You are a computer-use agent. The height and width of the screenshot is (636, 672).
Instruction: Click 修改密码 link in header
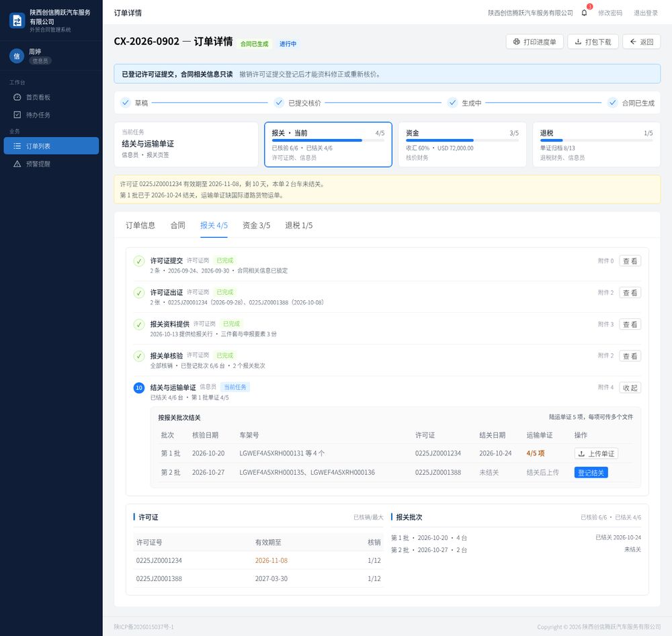(x=610, y=13)
